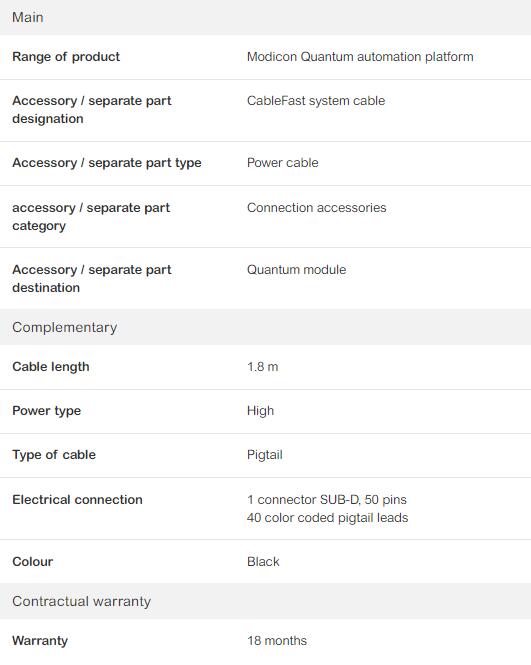
Task: Click the Range of product label
Action: coord(66,57)
